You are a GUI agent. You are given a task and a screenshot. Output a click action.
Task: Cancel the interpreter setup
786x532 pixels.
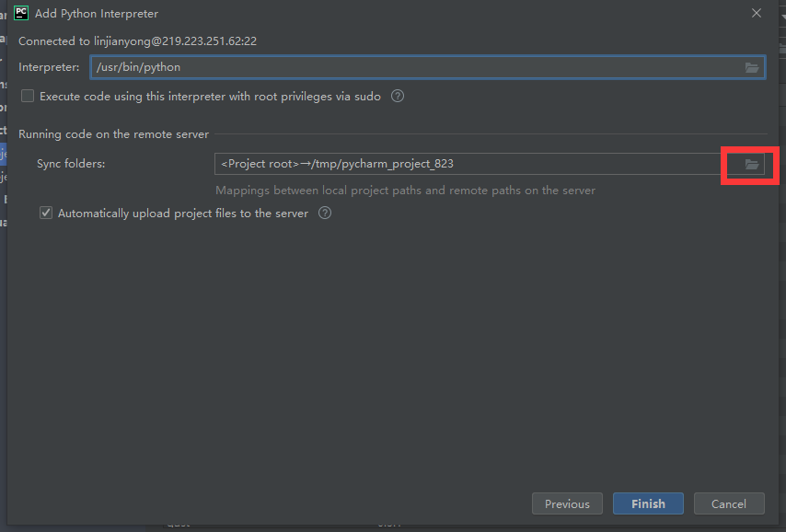pos(729,503)
